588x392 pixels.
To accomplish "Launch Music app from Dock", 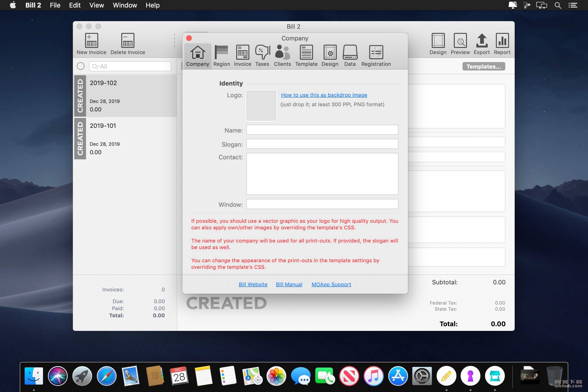I will coord(373,376).
